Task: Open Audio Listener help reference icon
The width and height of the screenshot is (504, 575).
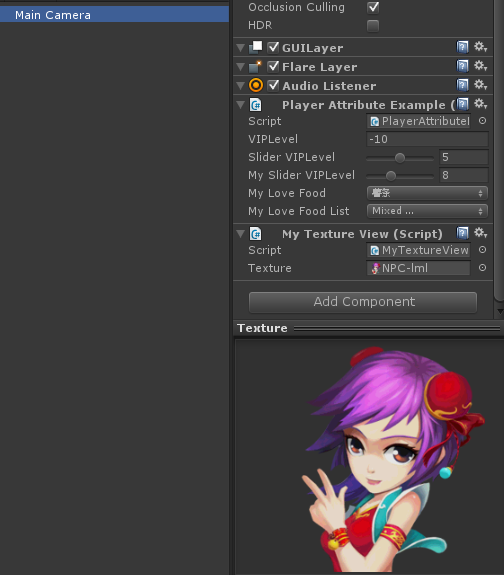Action: (463, 85)
